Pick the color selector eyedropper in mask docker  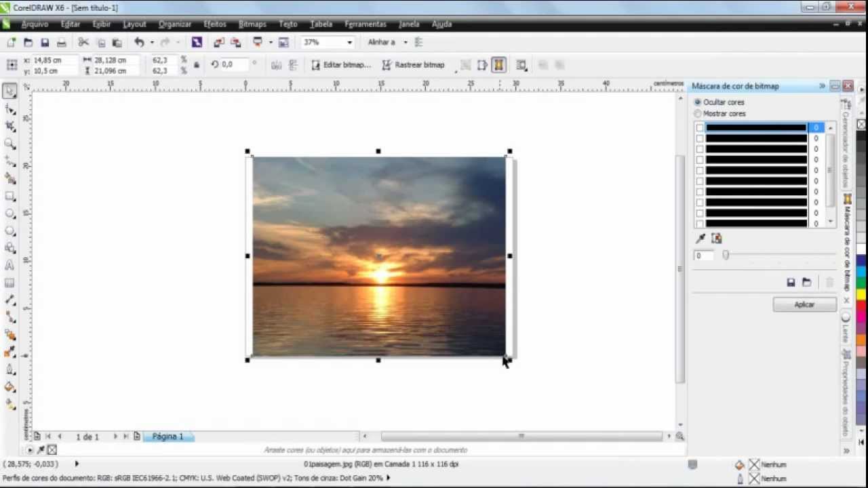(701, 239)
